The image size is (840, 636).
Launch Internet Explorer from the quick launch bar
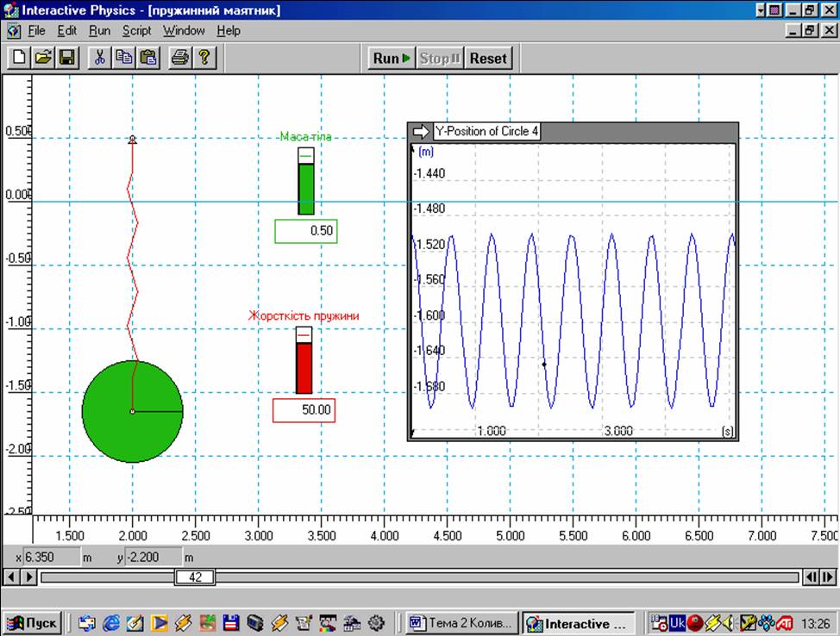tap(111, 622)
